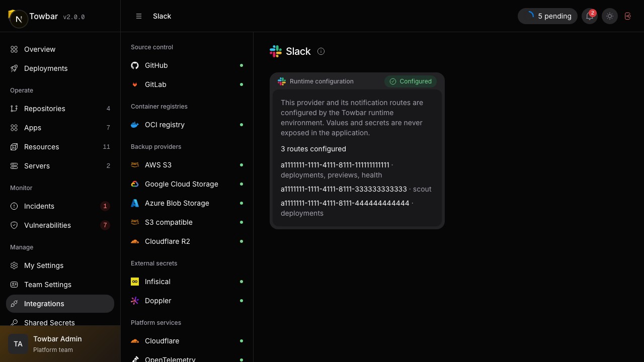Click the Vulnerabilities shield icon

[x=14, y=225]
